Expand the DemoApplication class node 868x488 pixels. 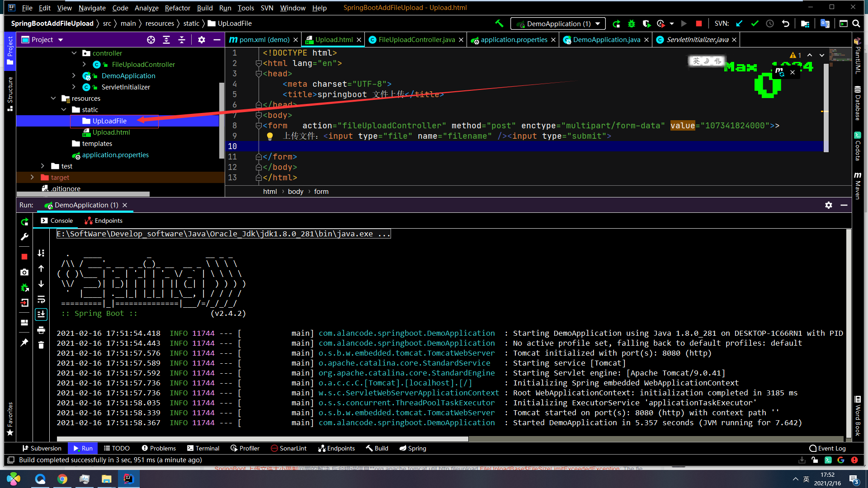coord(74,75)
